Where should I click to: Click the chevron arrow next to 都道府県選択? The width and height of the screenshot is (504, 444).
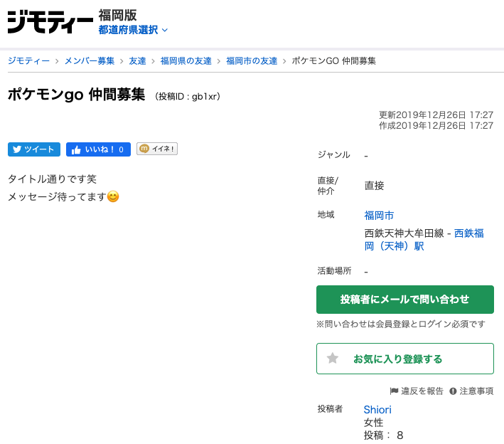tap(165, 31)
